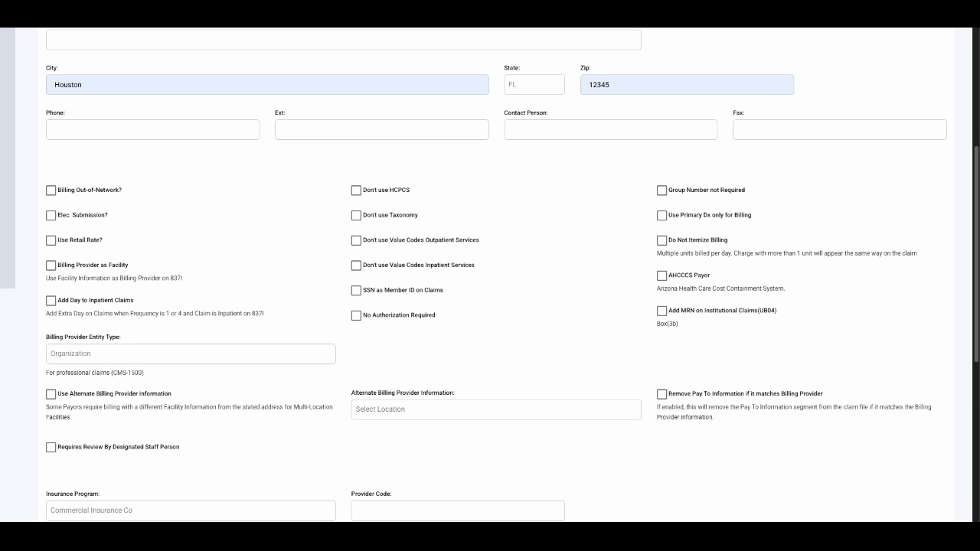Image resolution: width=980 pixels, height=551 pixels.
Task: Click the City field containing Houston
Action: [267, 84]
